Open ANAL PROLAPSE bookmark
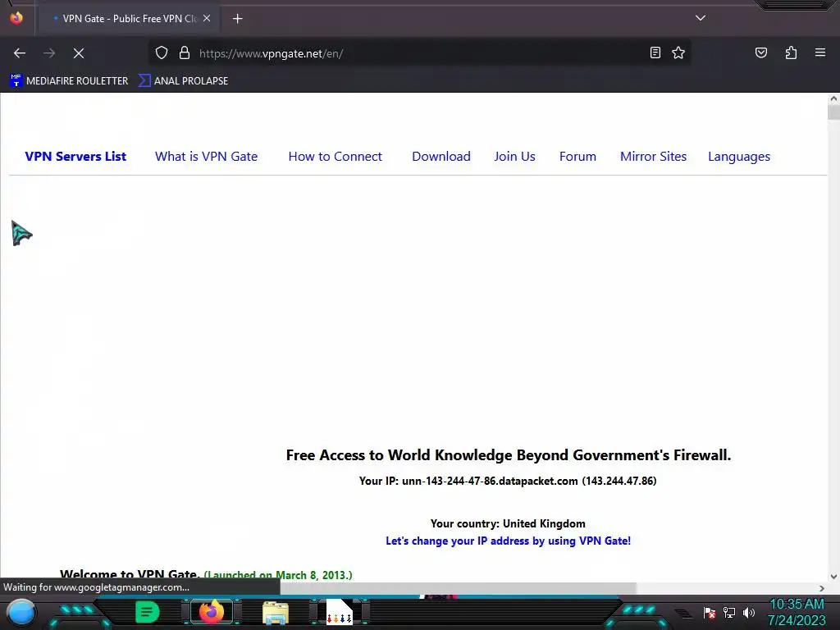The height and width of the screenshot is (630, 840). [x=183, y=81]
